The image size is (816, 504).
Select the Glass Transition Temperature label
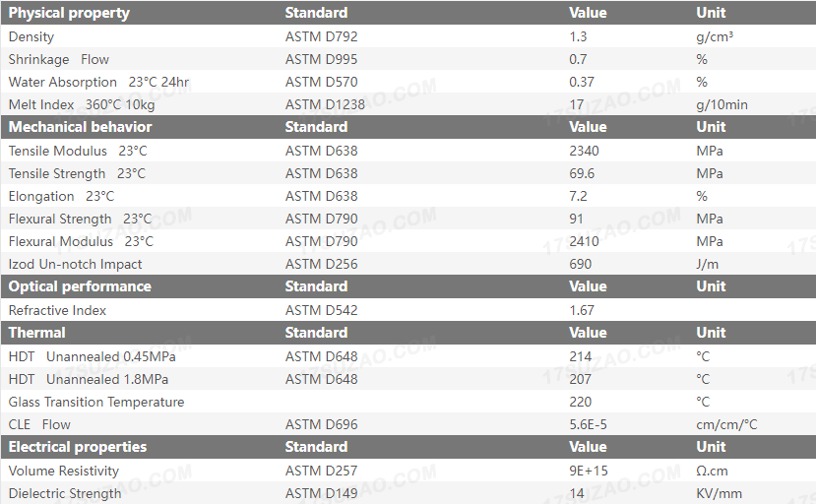96,402
